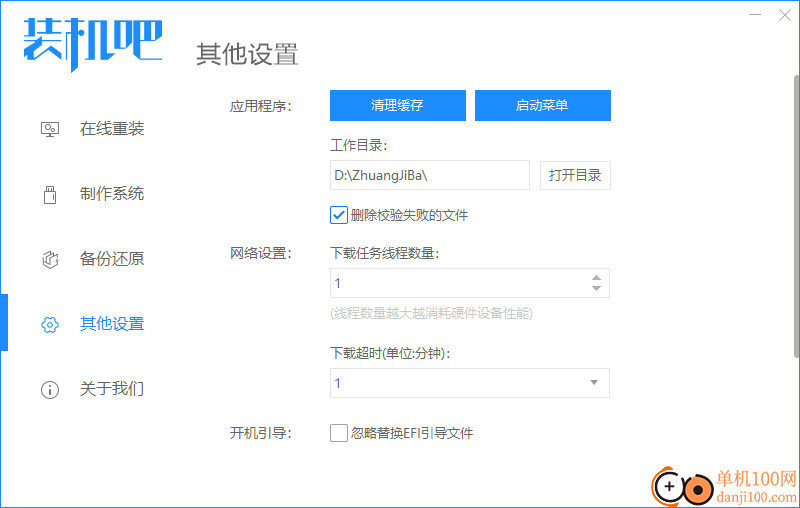Click the 制作系统 USB drive icon
This screenshot has width=800, height=508.
click(49, 194)
